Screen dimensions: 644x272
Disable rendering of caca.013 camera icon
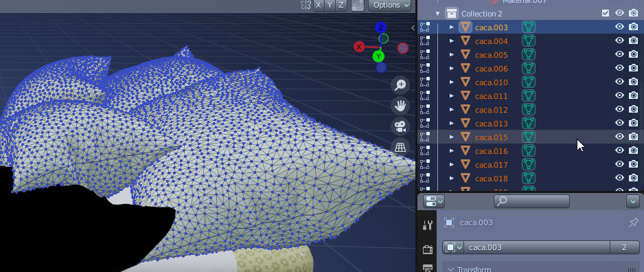pyautogui.click(x=633, y=123)
